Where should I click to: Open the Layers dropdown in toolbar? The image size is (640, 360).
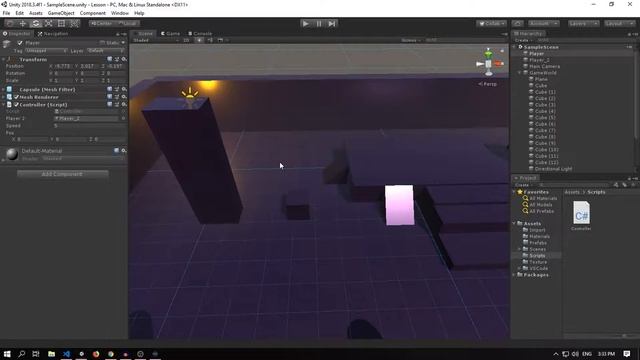click(x=583, y=24)
